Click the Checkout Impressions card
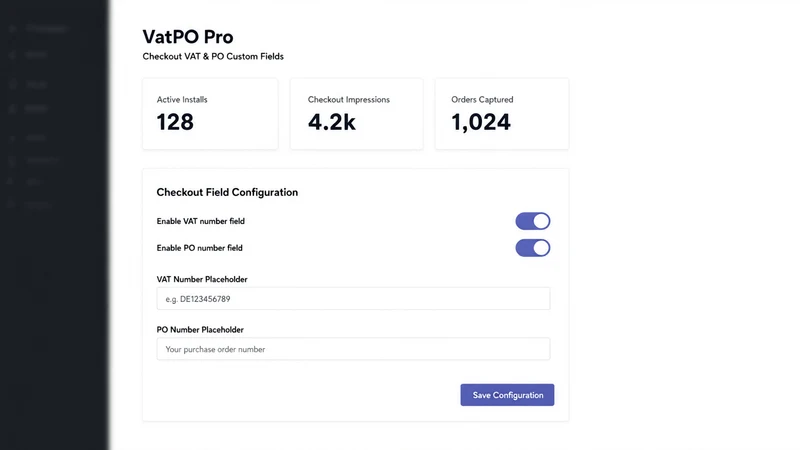Viewport: 800px width, 450px height. point(357,114)
